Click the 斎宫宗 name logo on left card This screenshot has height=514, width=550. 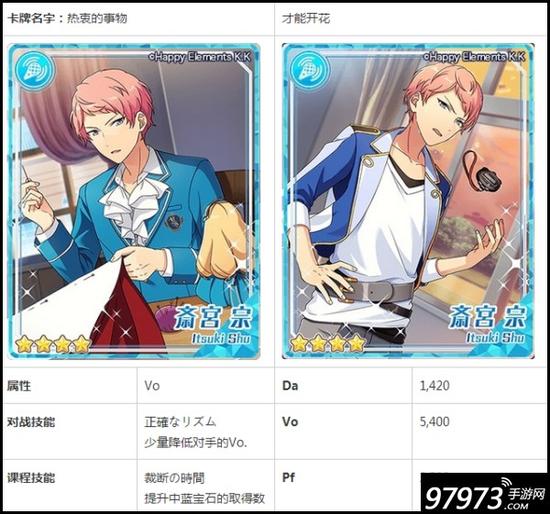point(213,324)
